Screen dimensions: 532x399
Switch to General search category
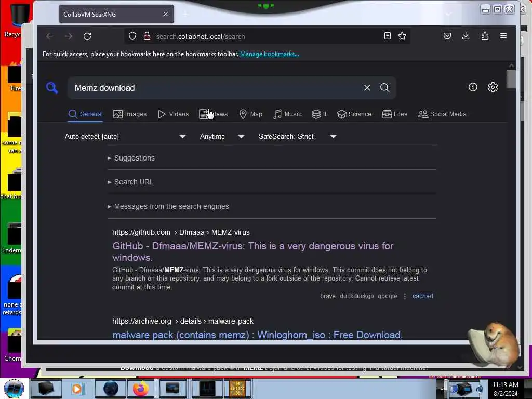pos(86,114)
